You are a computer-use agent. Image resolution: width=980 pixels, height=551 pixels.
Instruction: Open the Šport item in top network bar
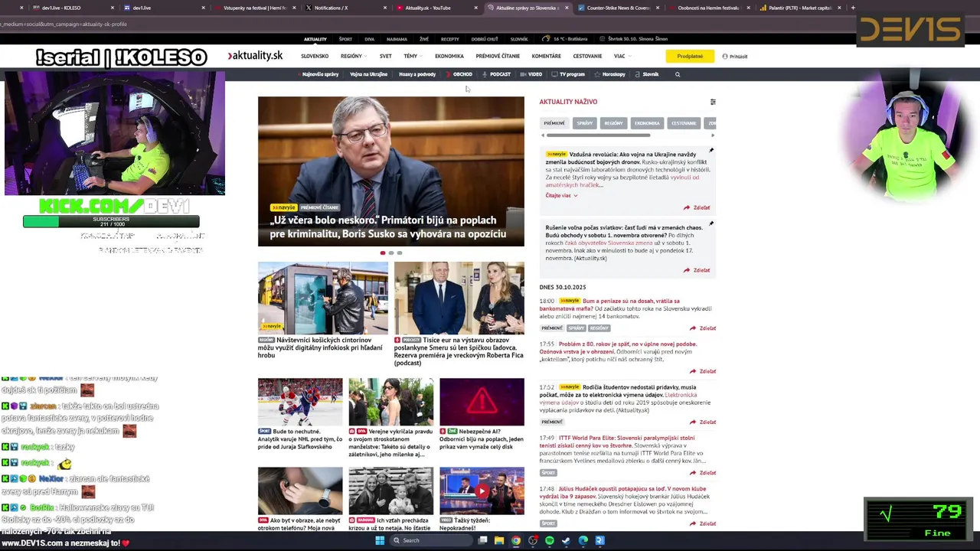point(345,39)
